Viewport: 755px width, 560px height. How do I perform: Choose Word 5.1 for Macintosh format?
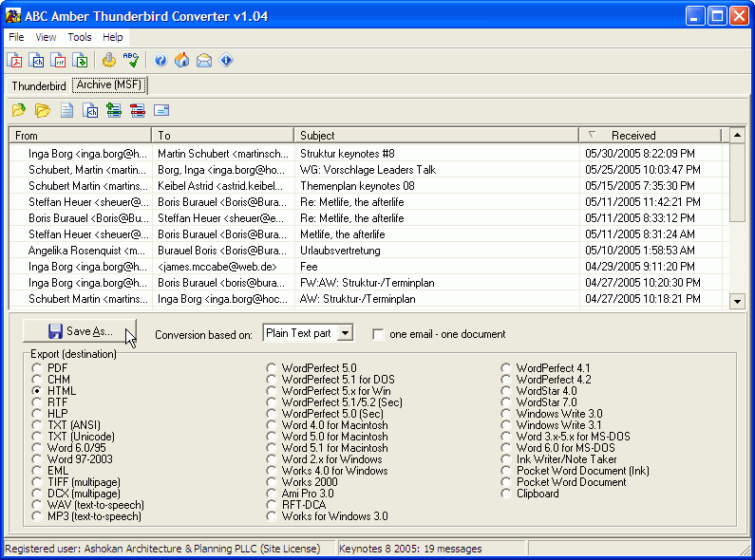pyautogui.click(x=271, y=448)
